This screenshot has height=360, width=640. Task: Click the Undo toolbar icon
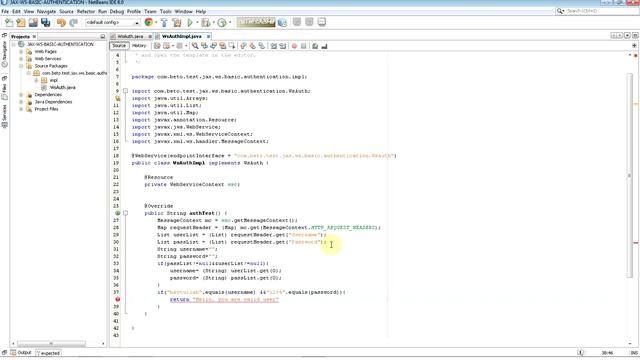[61, 22]
